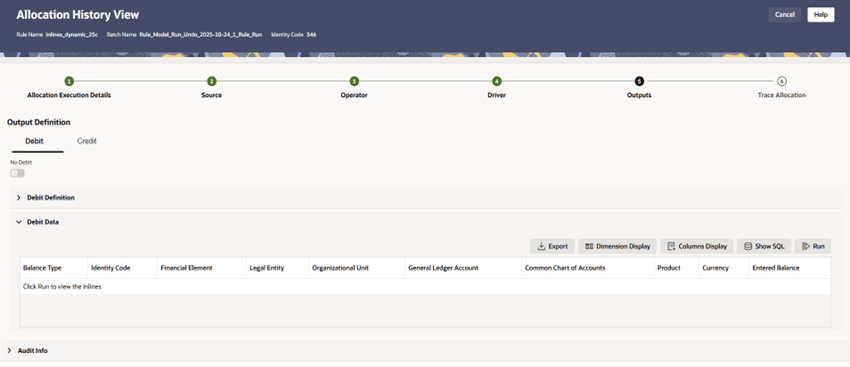The image size is (850, 367).
Task: Click the Currency column header
Action: (x=723, y=268)
